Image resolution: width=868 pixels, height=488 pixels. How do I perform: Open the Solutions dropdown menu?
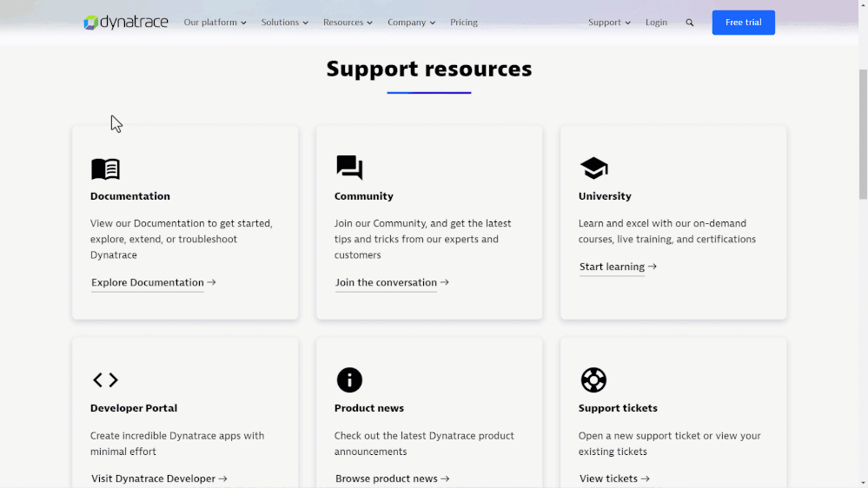coord(284,23)
